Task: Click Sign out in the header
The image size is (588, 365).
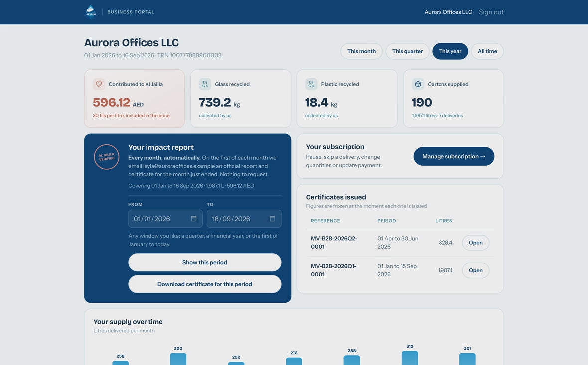Action: [x=491, y=12]
